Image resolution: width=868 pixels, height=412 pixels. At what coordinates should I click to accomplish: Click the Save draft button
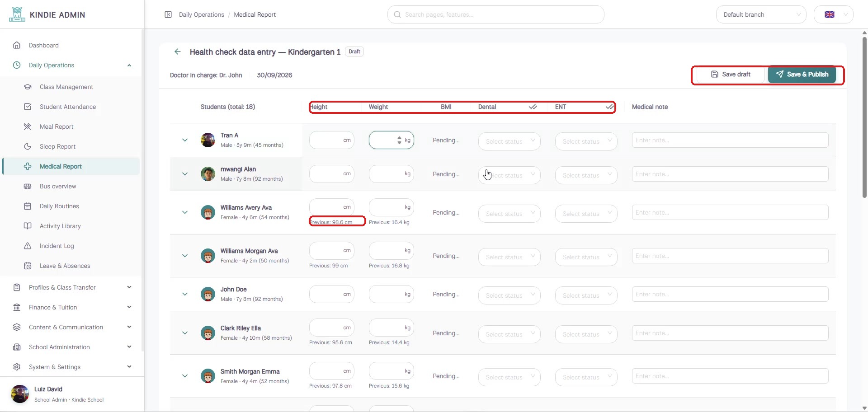[731, 75]
